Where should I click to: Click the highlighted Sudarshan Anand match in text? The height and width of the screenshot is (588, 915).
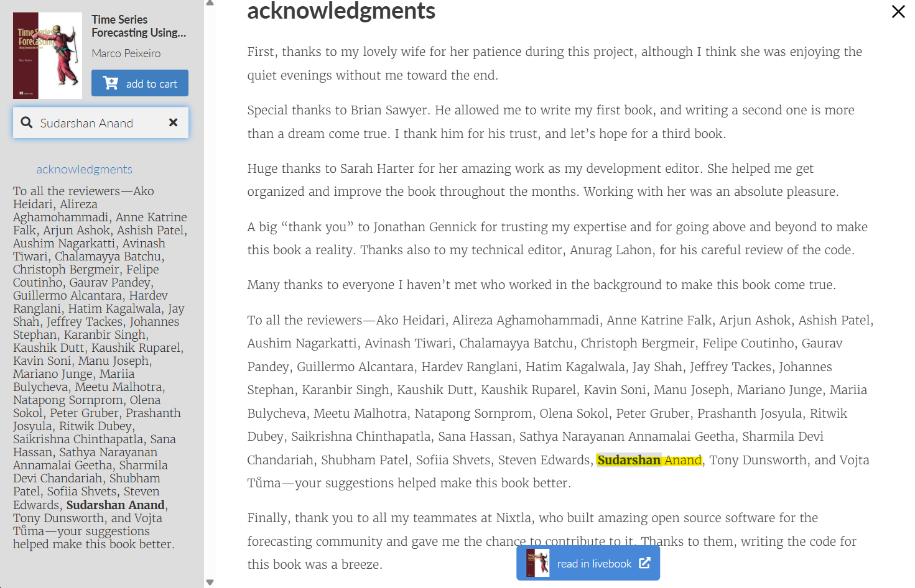[x=649, y=460]
